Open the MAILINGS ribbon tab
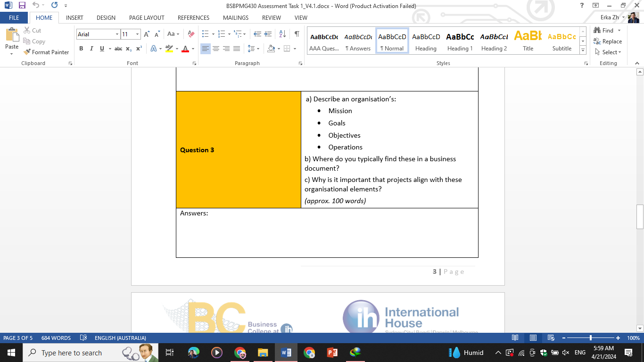The image size is (644, 362). click(x=235, y=17)
